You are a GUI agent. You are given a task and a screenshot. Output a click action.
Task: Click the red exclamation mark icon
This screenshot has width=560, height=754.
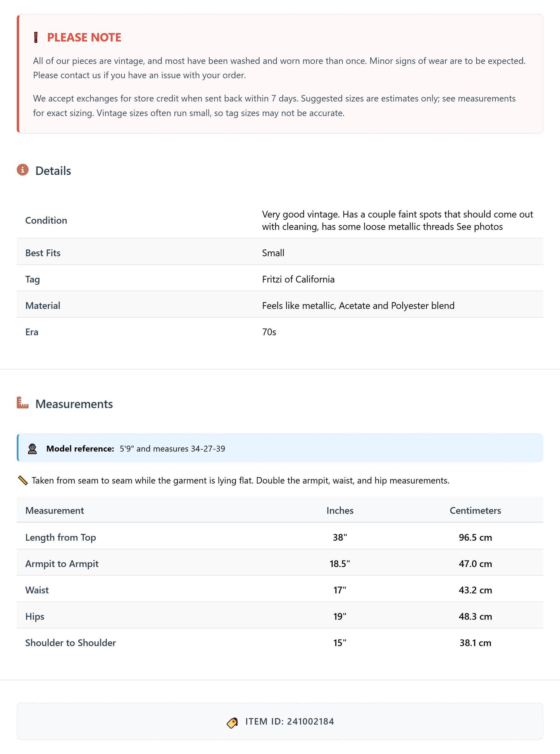[x=36, y=38]
